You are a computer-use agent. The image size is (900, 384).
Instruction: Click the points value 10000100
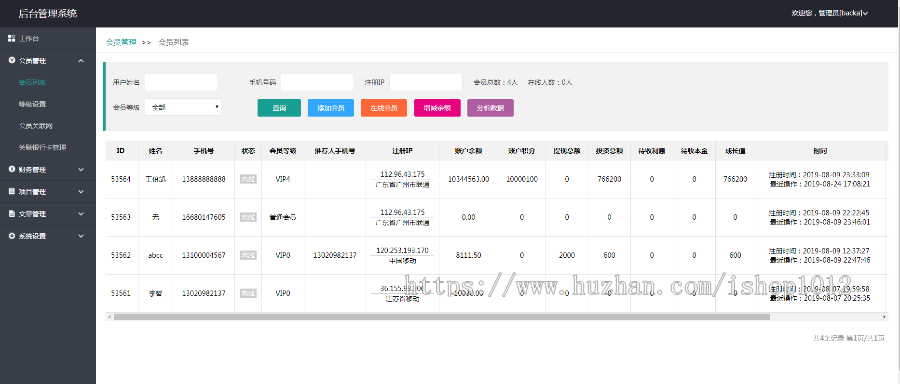(522, 179)
